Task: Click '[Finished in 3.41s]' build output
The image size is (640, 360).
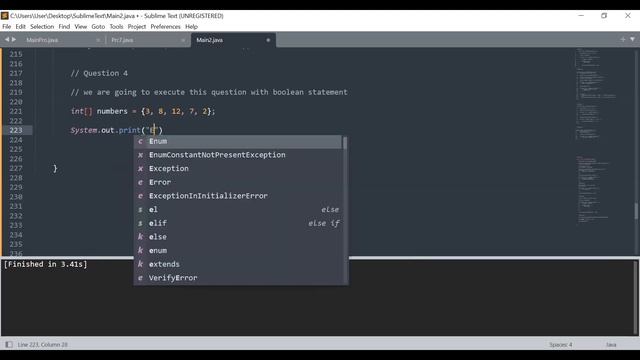Action: click(x=45, y=264)
